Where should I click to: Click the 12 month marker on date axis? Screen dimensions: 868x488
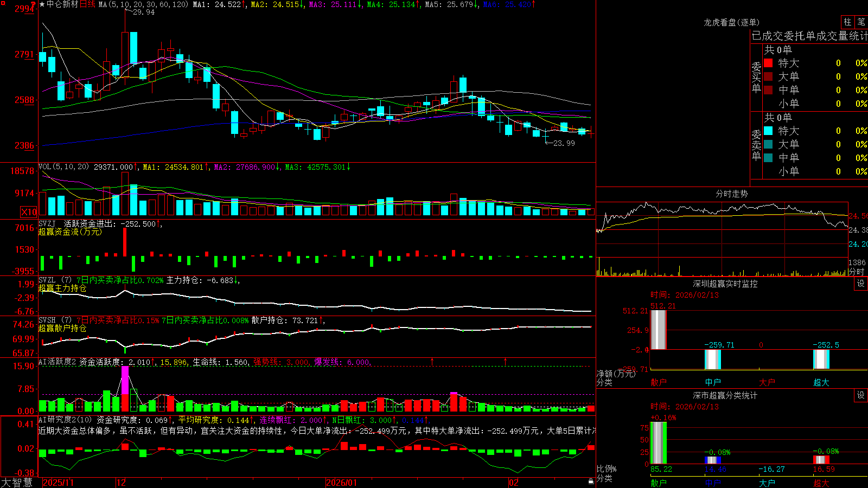[122, 483]
